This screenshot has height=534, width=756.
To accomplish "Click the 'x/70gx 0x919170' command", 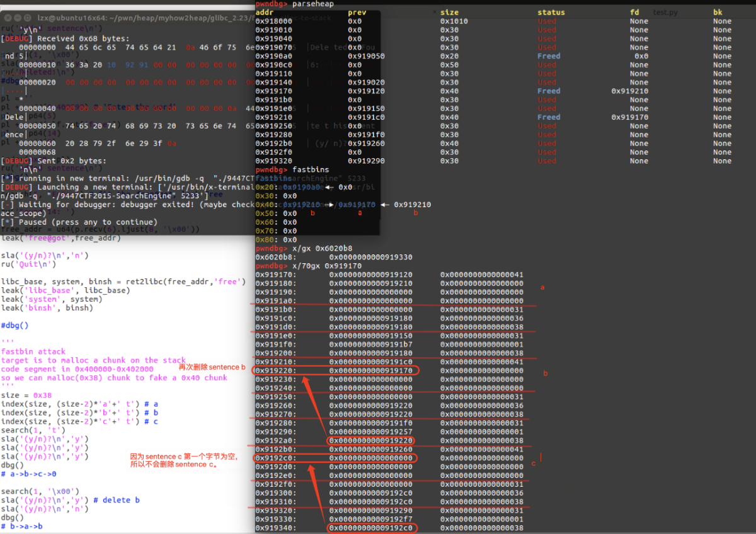I will pyautogui.click(x=326, y=266).
